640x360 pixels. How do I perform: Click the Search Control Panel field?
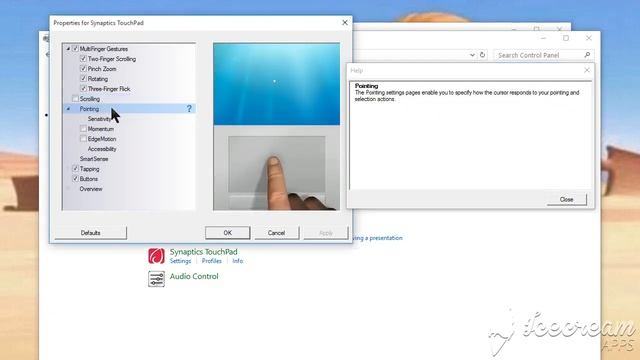pos(543,55)
